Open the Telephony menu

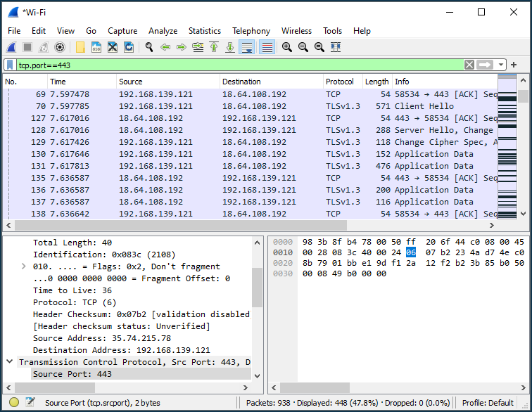[251, 31]
